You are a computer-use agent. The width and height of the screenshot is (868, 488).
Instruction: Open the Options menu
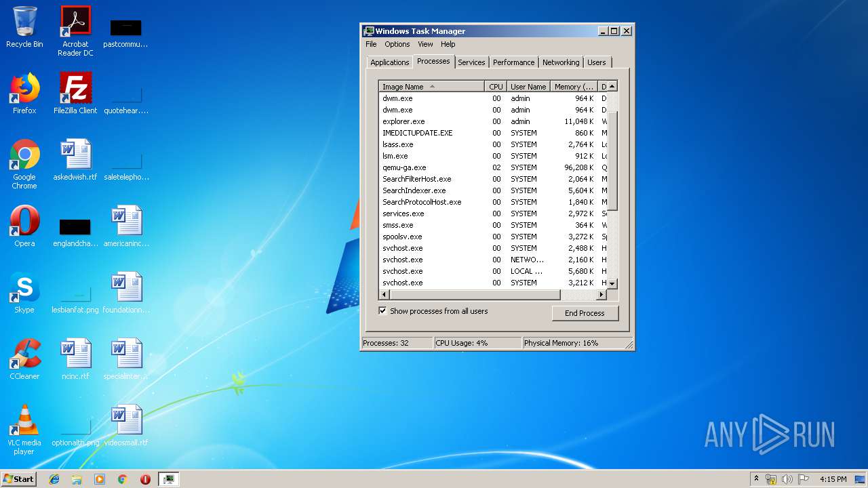coord(397,44)
